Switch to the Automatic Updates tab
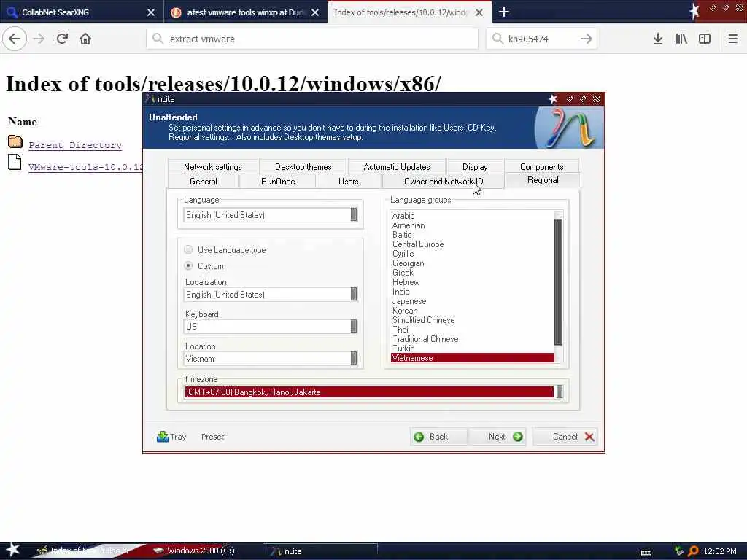 [x=396, y=167]
